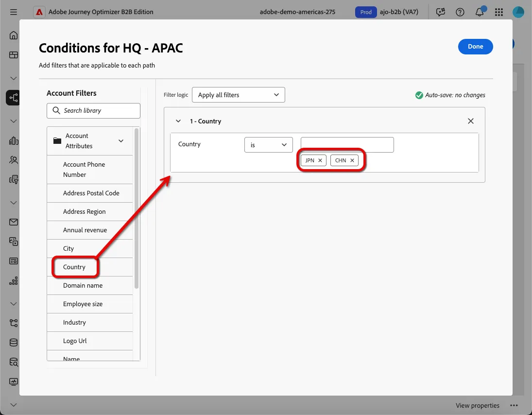The image size is (532, 415).
Task: Open the envelope email icon in sidebar
Action: 14,222
